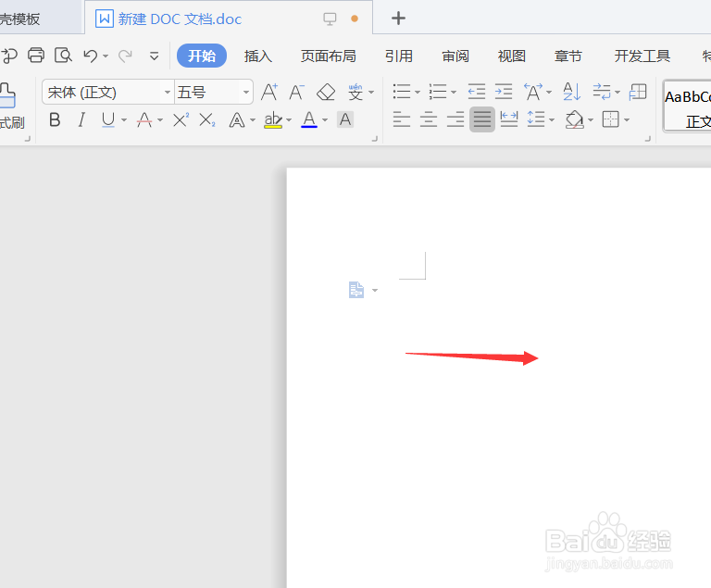Toggle bold formatting
The image size is (711, 588).
pyautogui.click(x=55, y=119)
